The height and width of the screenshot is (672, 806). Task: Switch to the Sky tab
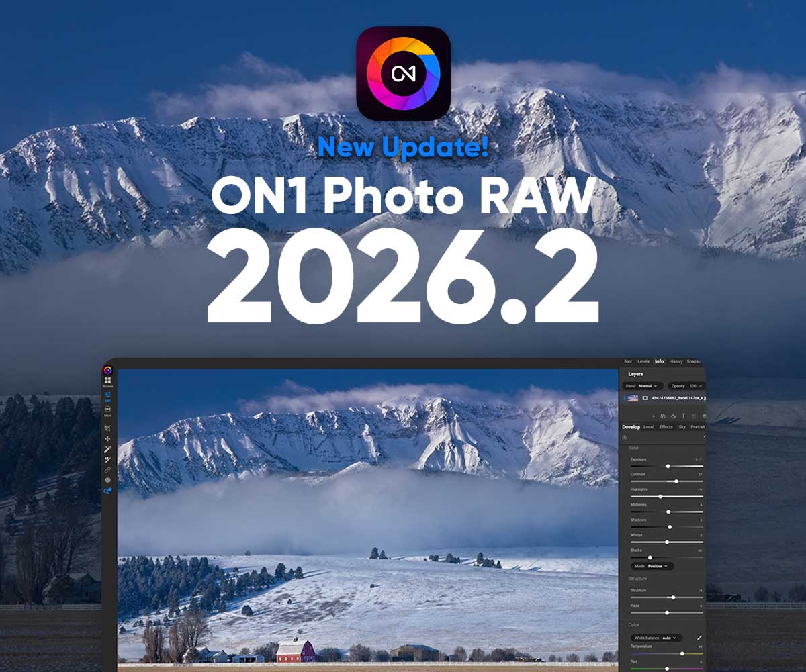click(682, 427)
